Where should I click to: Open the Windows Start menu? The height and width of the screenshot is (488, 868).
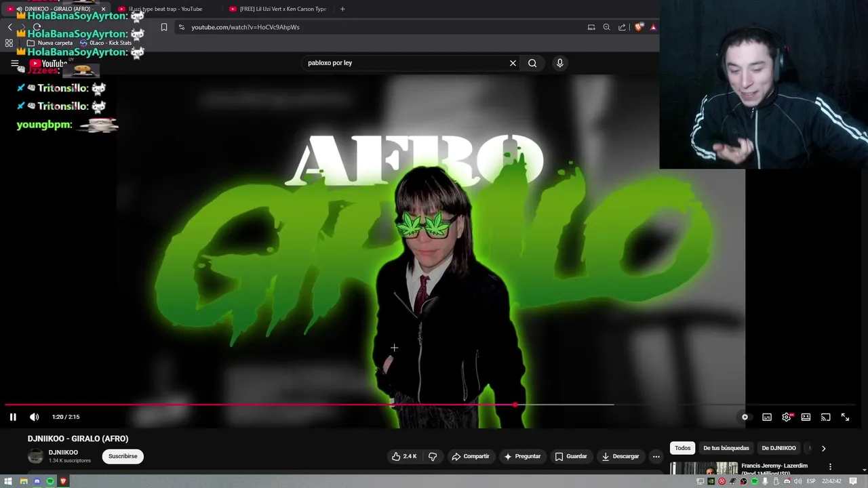point(8,481)
